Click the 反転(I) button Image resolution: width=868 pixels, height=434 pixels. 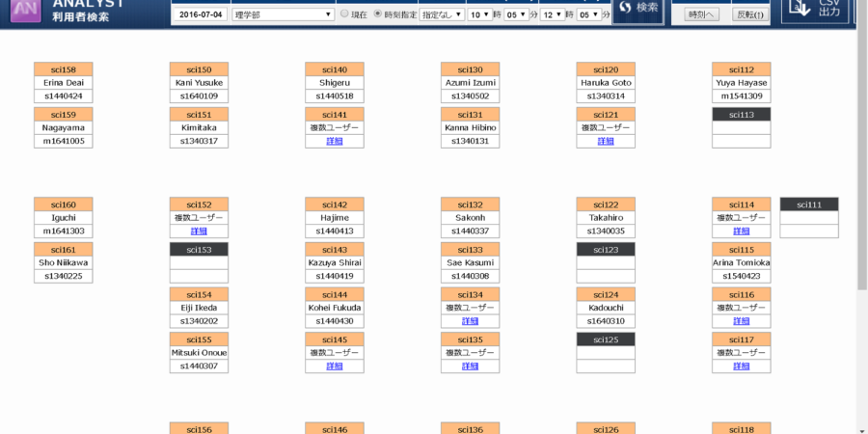coord(748,14)
